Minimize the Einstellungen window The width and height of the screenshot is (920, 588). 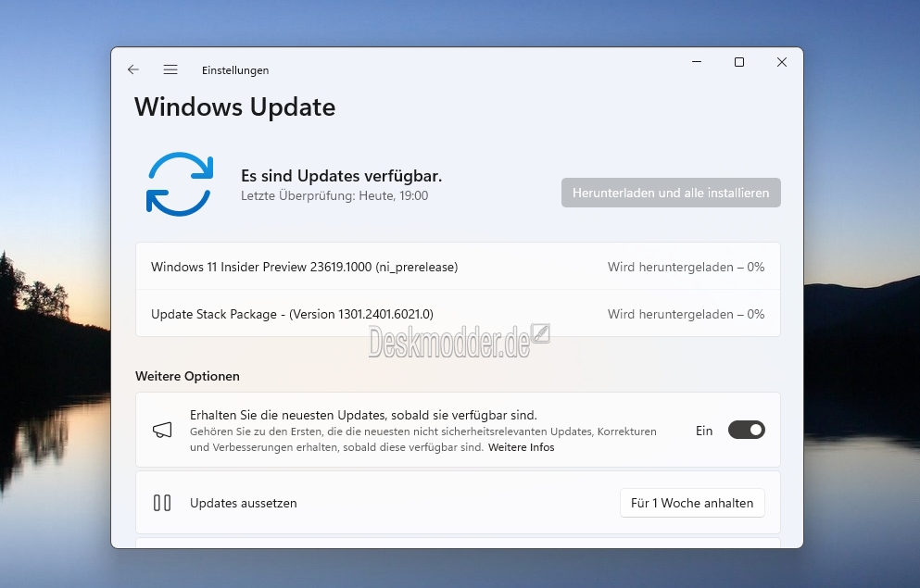697,61
